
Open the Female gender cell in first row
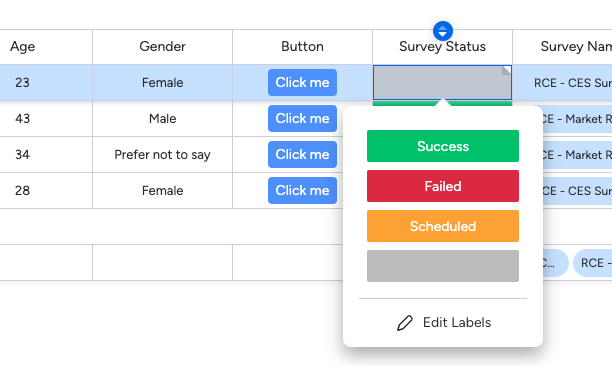click(x=162, y=83)
